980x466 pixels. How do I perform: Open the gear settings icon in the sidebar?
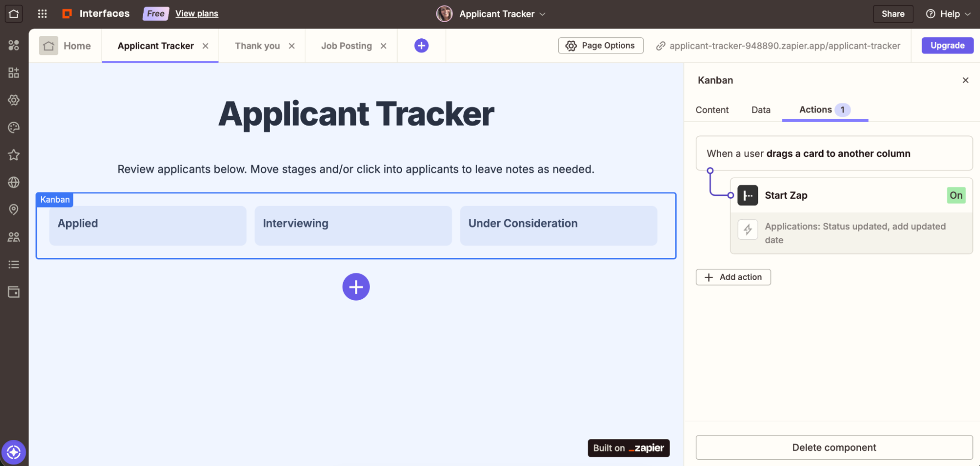point(14,100)
